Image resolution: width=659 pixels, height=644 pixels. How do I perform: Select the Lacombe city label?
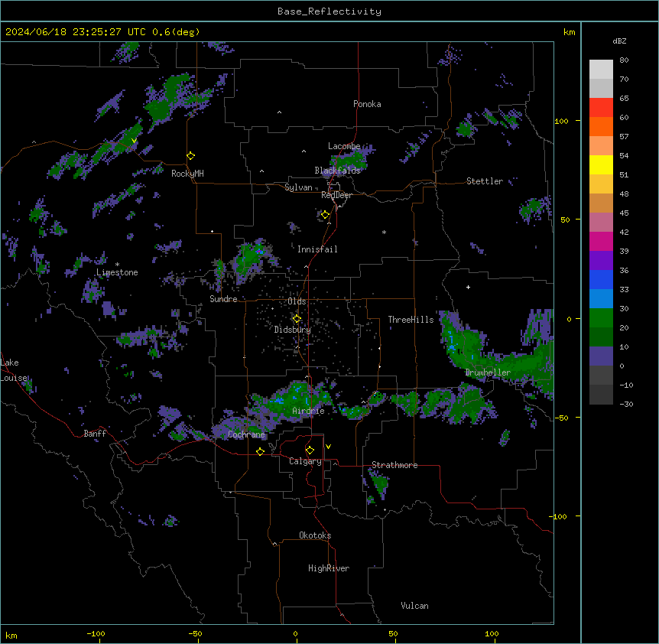pos(344,146)
